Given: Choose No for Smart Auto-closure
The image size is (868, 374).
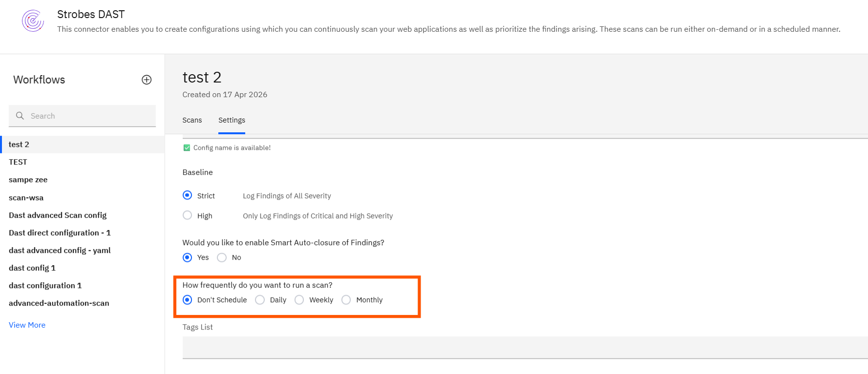Looking at the screenshot, I should tap(222, 257).
